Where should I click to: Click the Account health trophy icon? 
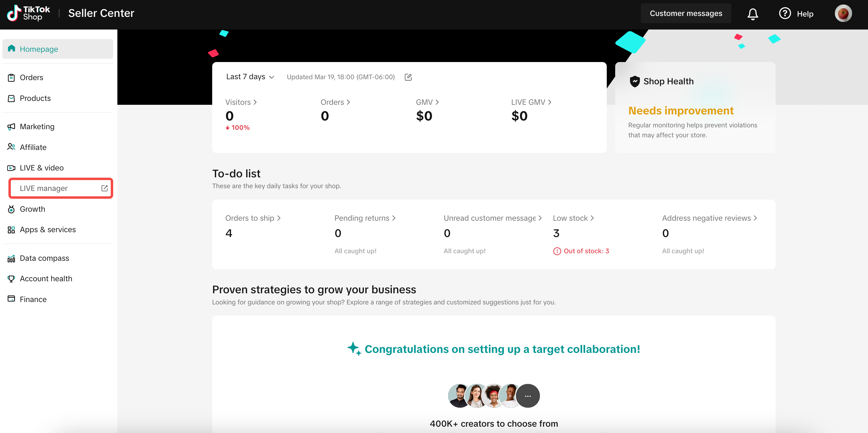[x=11, y=279]
